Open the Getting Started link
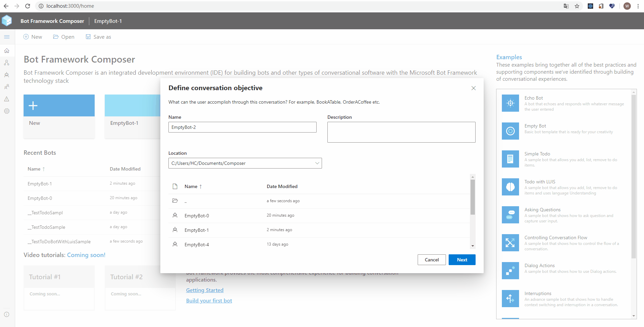 [x=205, y=290]
